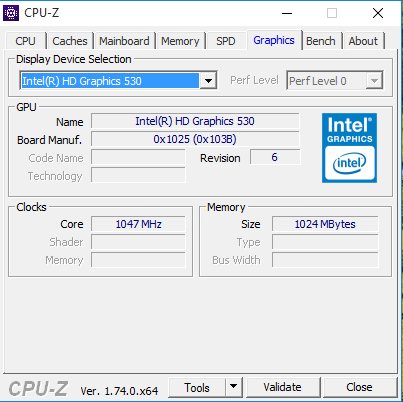Click the Tools button
The height and width of the screenshot is (402, 403).
(x=197, y=387)
